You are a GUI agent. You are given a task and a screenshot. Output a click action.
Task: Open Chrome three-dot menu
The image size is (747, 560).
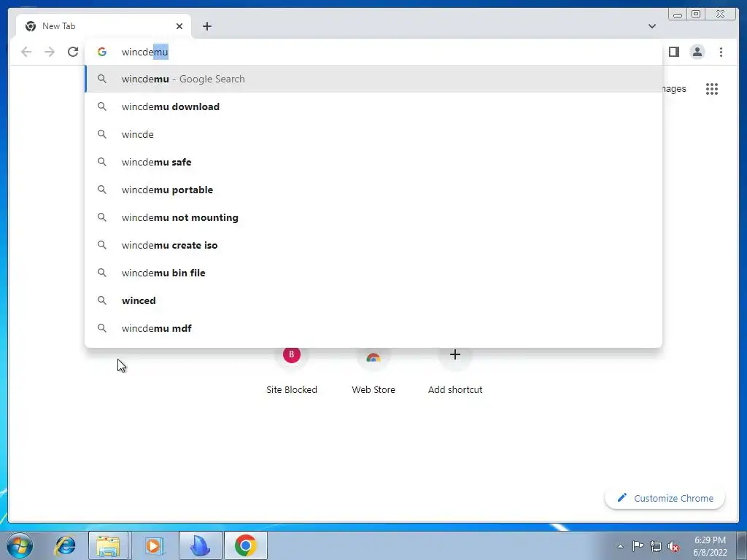pyautogui.click(x=721, y=52)
